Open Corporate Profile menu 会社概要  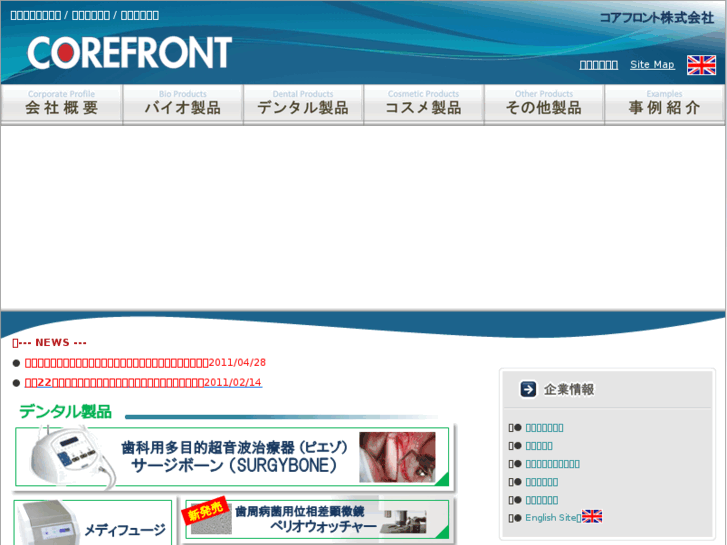(x=62, y=104)
